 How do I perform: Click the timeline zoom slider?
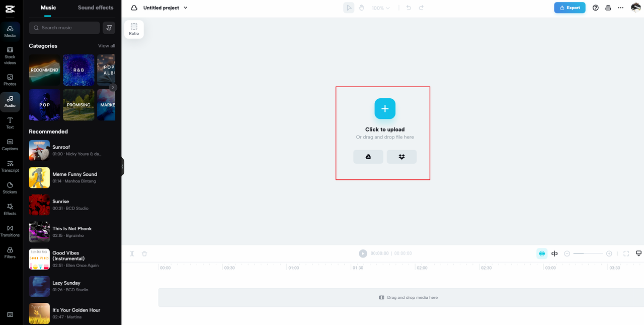pos(588,253)
